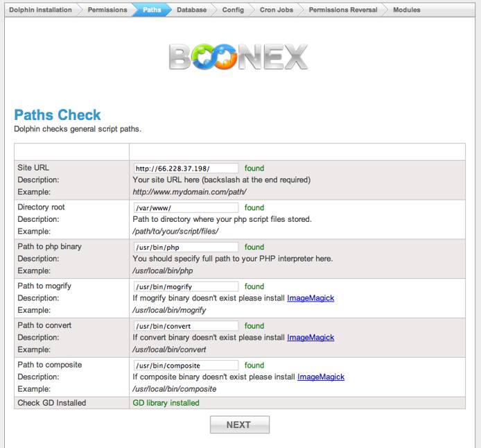Image resolution: width=481 pixels, height=448 pixels.
Task: Jump to the Cron Jobs step
Action: [x=275, y=10]
